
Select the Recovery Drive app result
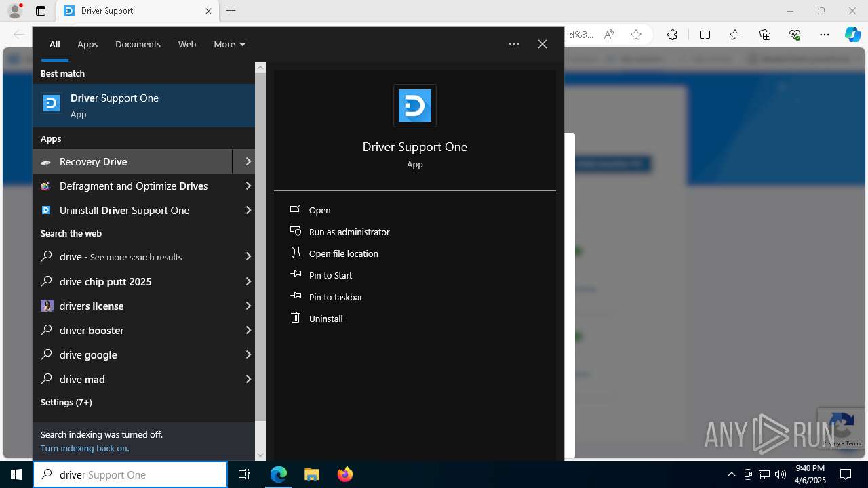[132, 161]
